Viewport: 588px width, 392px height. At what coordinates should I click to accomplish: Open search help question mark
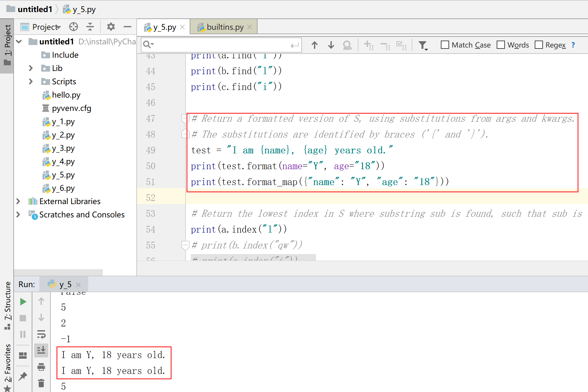[573, 45]
